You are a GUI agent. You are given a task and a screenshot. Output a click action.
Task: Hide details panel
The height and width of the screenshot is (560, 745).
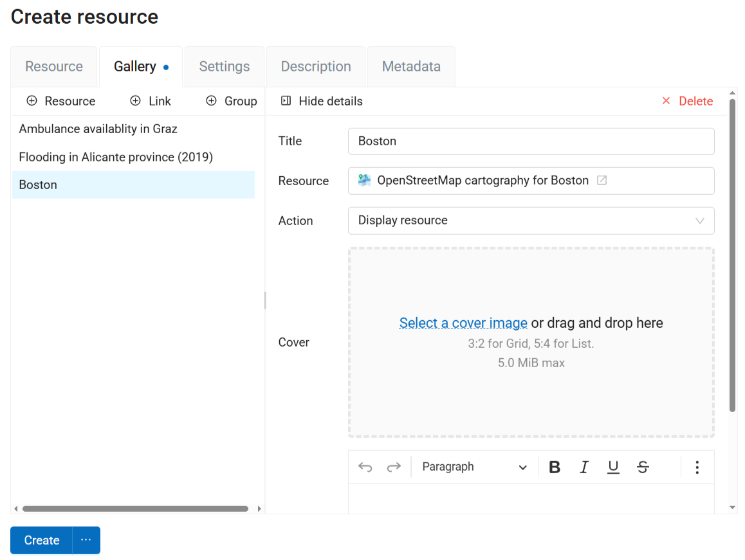[322, 101]
